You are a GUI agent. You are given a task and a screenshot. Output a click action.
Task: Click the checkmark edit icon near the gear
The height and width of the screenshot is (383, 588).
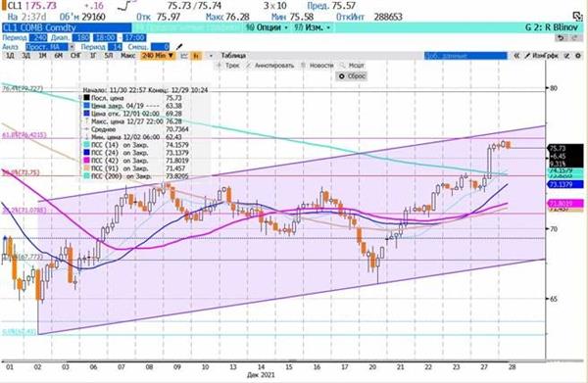567,56
